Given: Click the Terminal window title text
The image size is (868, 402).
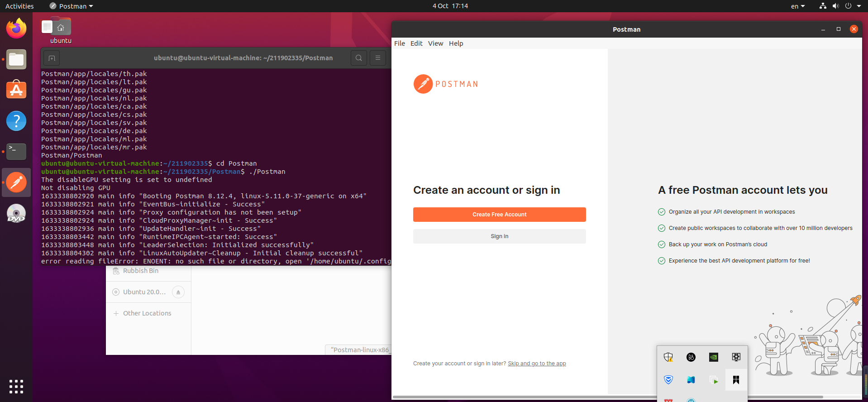Looking at the screenshot, I should click(x=243, y=58).
